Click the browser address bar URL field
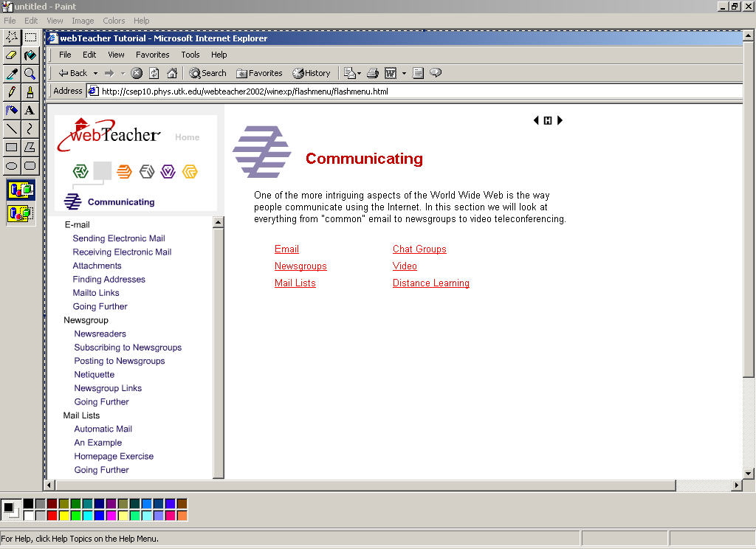The width and height of the screenshot is (756, 549). [x=413, y=91]
